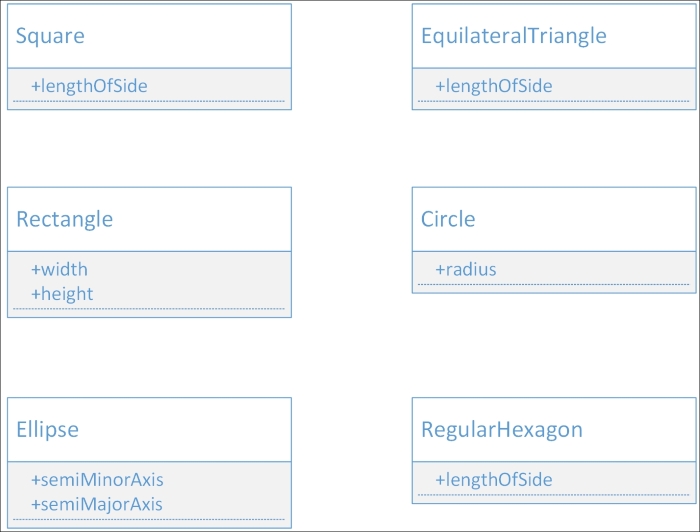The width and height of the screenshot is (700, 532).
Task: Select the semiMinorAxis attribute in Ellipse
Action: click(x=97, y=480)
